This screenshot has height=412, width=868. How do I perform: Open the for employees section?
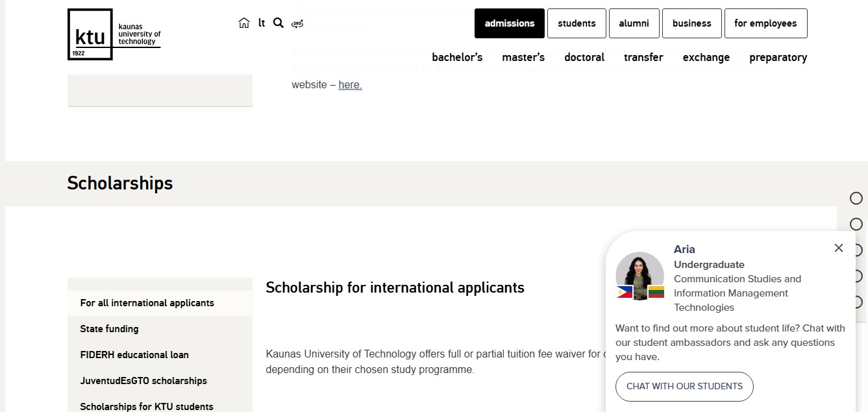tap(765, 23)
